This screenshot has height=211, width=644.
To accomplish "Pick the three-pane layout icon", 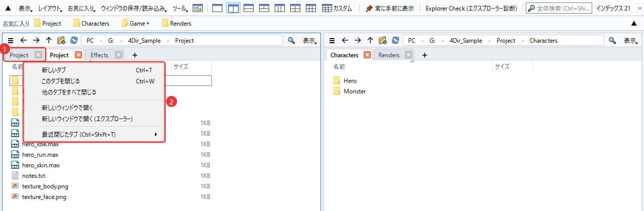I will 264,9.
